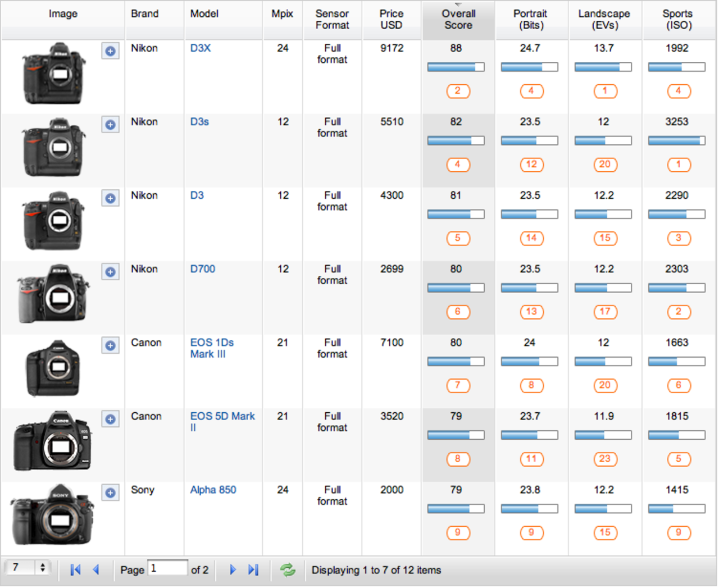Sort by the Price USD column header
Screen dimensions: 719x588
392,20
